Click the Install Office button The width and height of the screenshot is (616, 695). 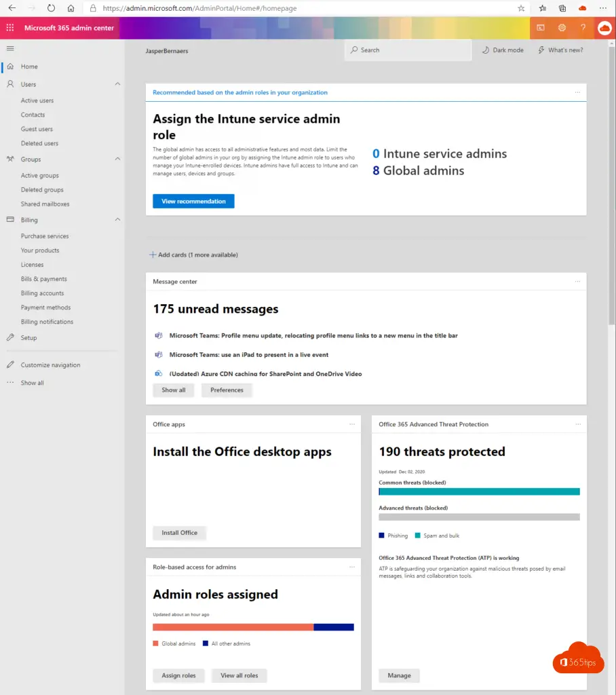179,533
